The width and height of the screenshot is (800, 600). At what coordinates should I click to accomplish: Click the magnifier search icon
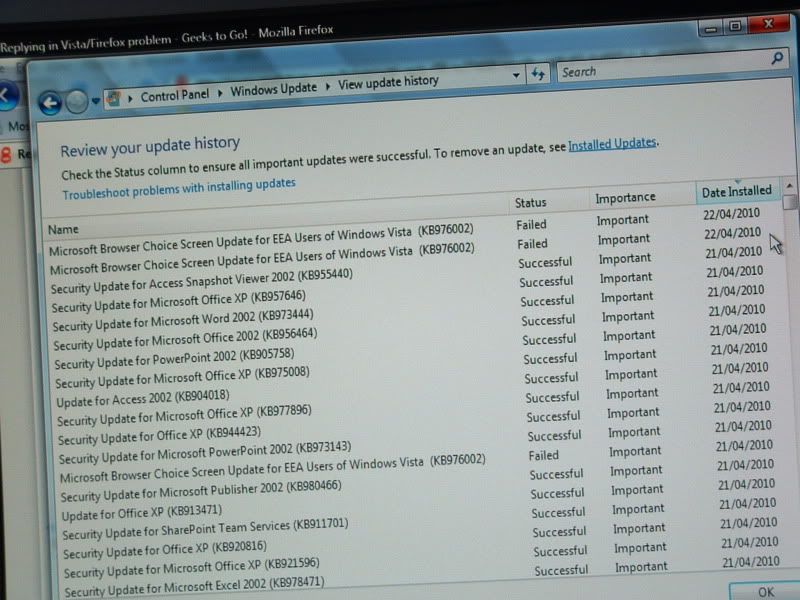pyautogui.click(x=777, y=58)
